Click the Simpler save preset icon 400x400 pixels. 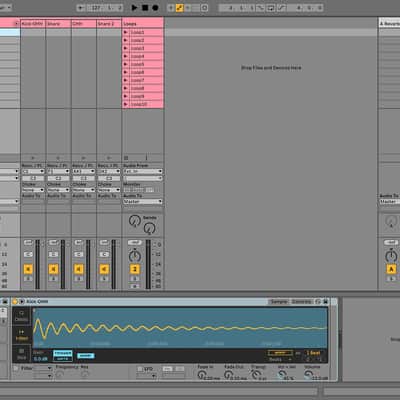(x=325, y=302)
